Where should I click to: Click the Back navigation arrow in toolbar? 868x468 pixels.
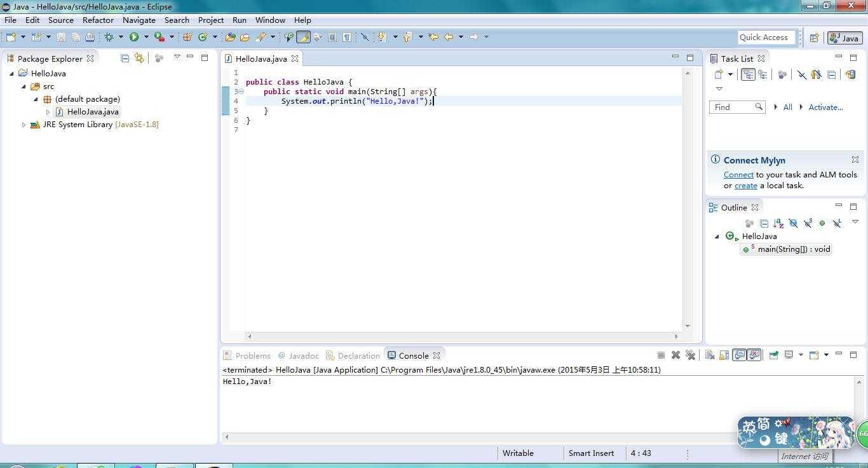pos(449,37)
